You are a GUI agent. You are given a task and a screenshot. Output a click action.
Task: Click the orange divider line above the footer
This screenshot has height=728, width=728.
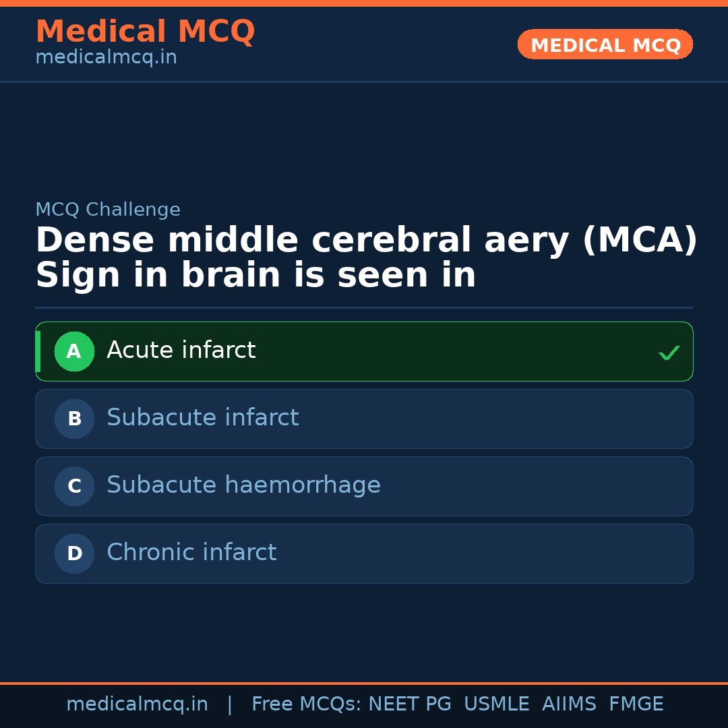click(x=364, y=682)
